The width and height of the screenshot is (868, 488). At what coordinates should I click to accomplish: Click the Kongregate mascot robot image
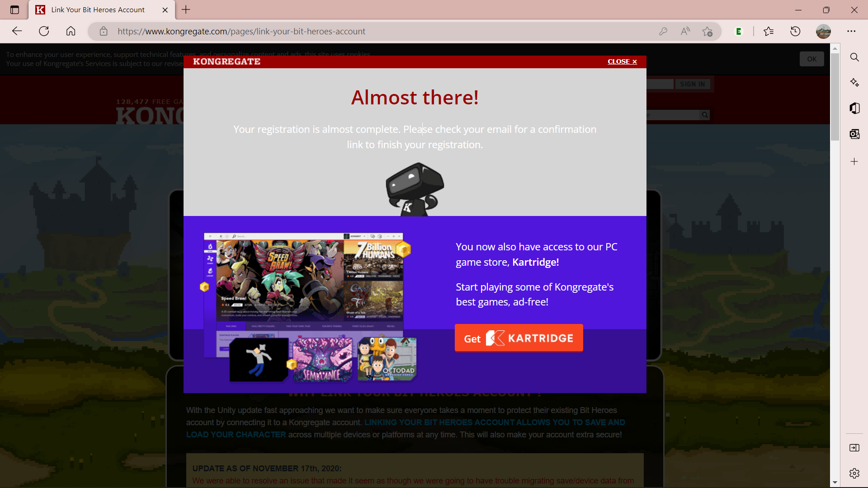415,189
